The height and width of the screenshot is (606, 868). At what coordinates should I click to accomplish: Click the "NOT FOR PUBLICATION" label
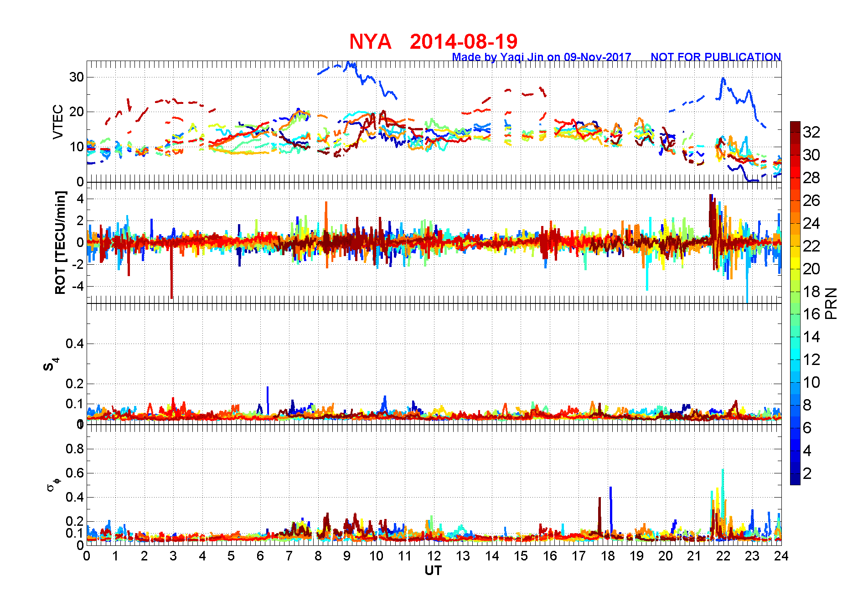pos(716,57)
